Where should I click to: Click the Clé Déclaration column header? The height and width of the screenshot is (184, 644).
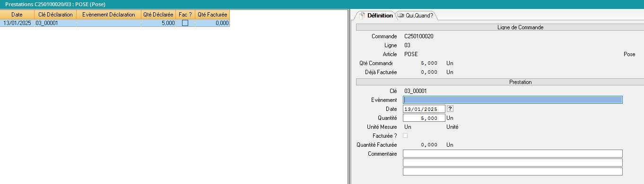coord(55,15)
